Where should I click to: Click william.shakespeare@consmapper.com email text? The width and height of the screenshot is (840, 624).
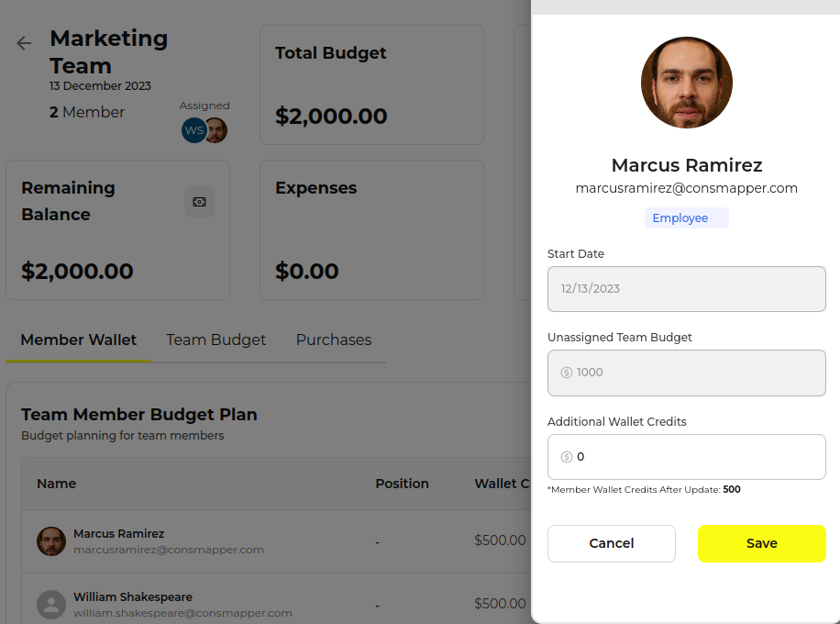[182, 613]
